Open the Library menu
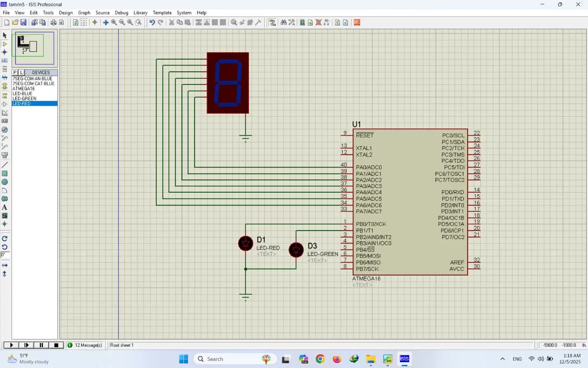Viewport: 588px width, 368px height. pos(140,13)
